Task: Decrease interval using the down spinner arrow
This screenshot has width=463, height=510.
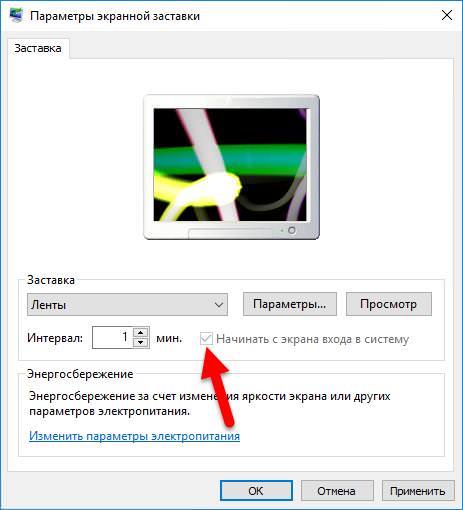Action: click(x=141, y=343)
